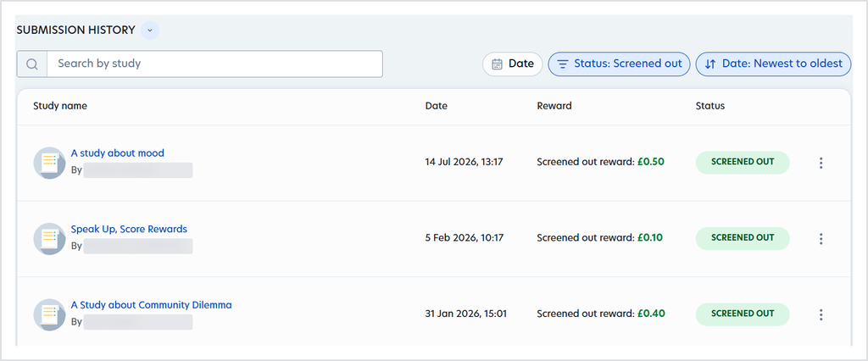Open the Speak Up, Score Rewards link
Image resolution: width=868 pixels, height=361 pixels.
(129, 229)
